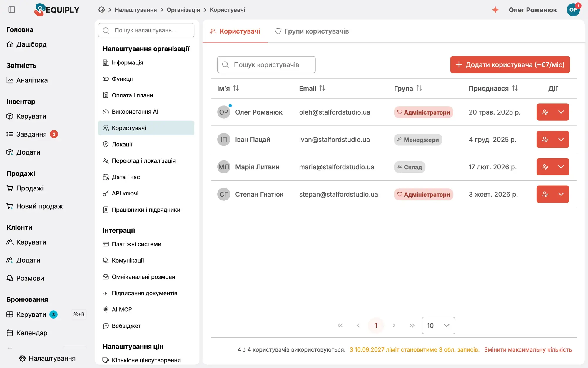Open API ключі settings
Image resolution: width=588 pixels, height=368 pixels.
pyautogui.click(x=146, y=193)
